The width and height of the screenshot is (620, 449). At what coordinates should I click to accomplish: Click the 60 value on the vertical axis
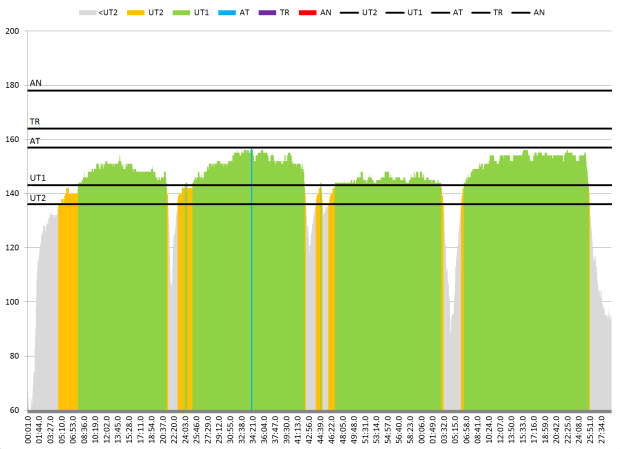pyautogui.click(x=14, y=410)
